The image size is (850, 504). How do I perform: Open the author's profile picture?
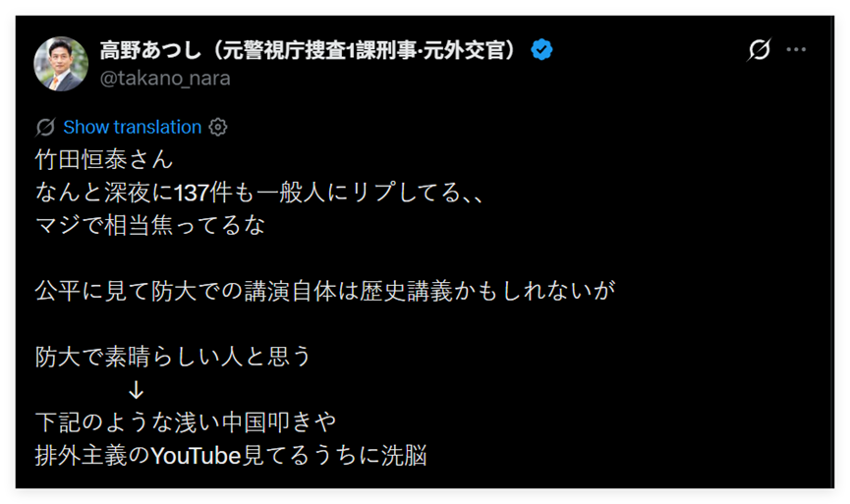point(61,62)
